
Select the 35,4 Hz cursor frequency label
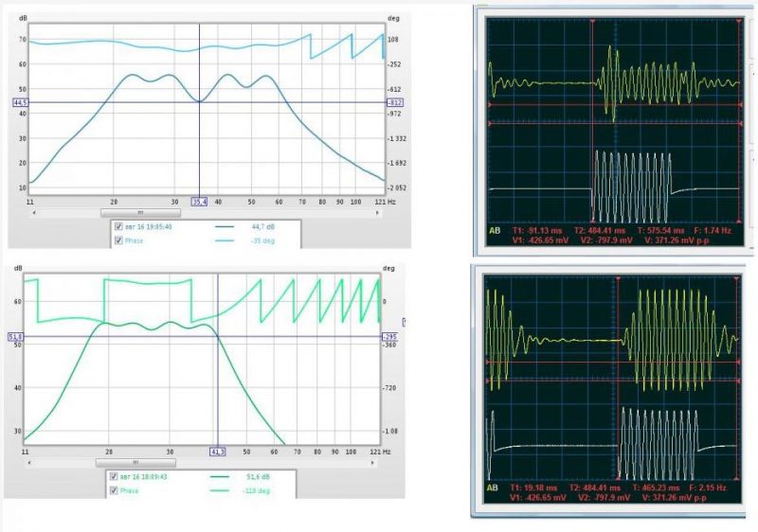pyautogui.click(x=199, y=202)
